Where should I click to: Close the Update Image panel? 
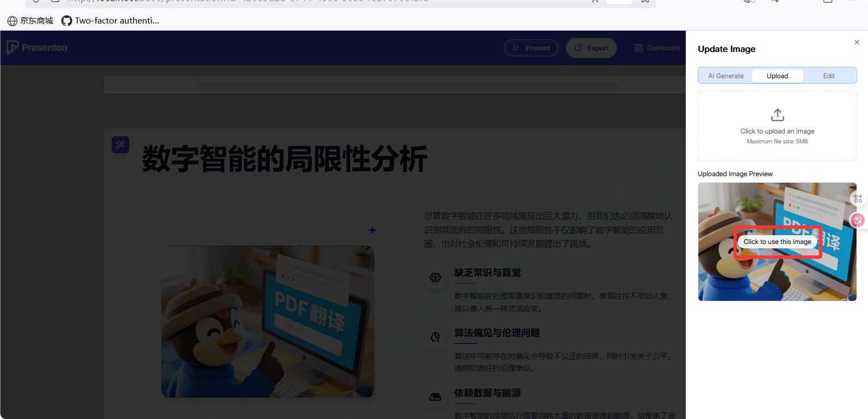click(x=857, y=42)
